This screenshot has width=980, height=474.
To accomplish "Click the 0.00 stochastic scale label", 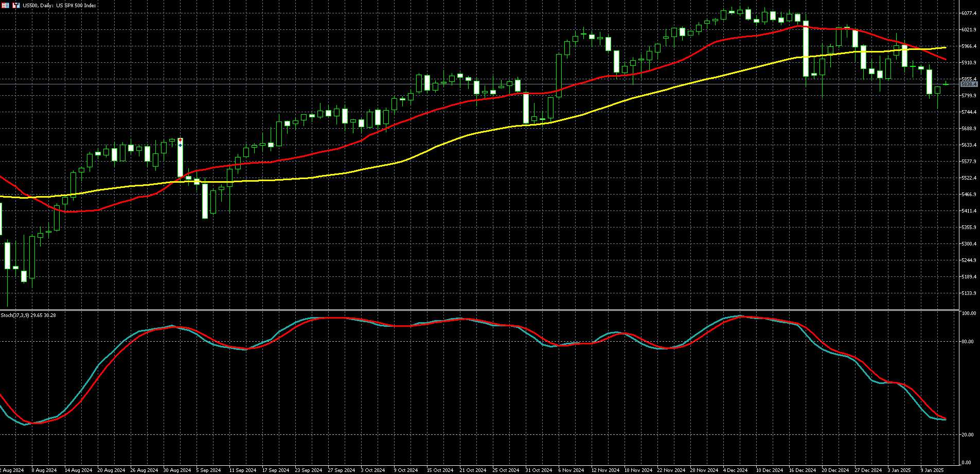I will click(967, 463).
